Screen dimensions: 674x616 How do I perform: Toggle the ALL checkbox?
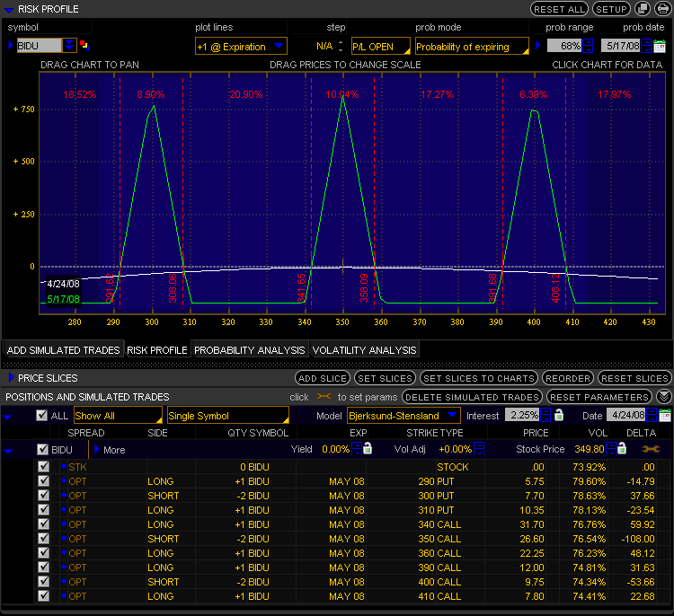[x=41, y=415]
